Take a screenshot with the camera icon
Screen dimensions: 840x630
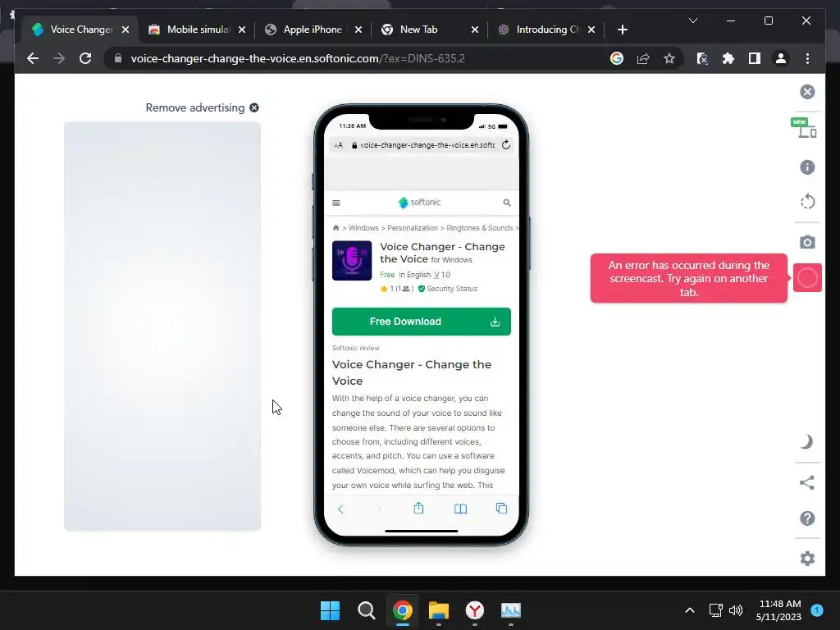point(807,242)
